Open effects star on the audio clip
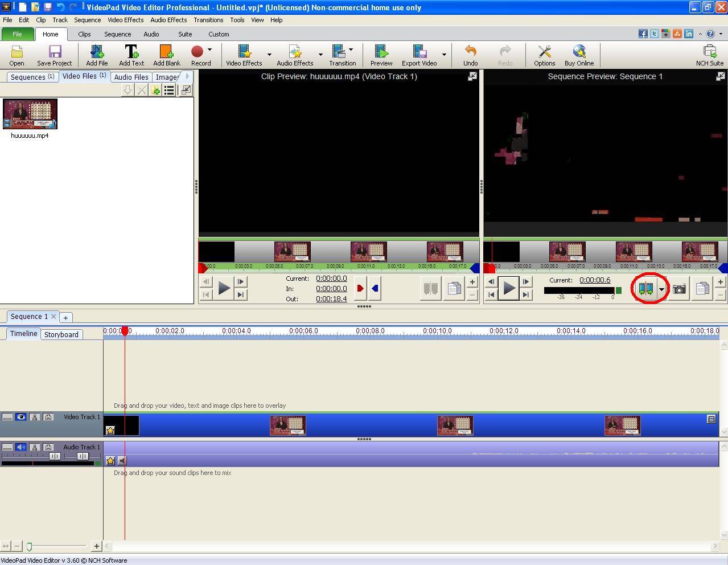Image resolution: width=728 pixels, height=565 pixels. pyautogui.click(x=110, y=460)
